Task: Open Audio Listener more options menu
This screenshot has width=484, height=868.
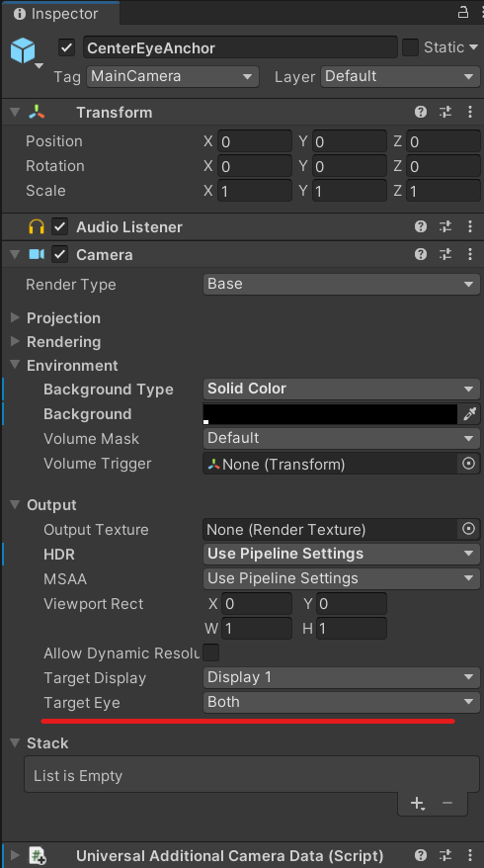Action: (470, 226)
